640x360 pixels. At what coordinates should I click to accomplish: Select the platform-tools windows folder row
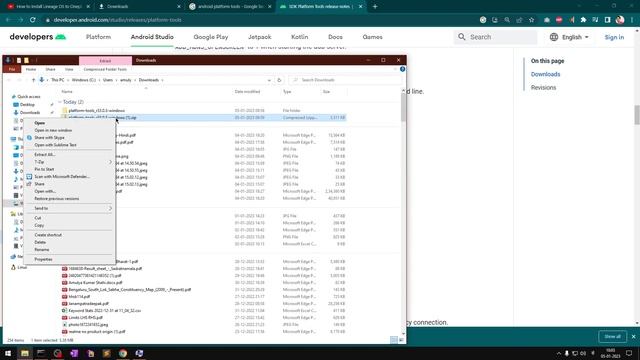(204, 111)
